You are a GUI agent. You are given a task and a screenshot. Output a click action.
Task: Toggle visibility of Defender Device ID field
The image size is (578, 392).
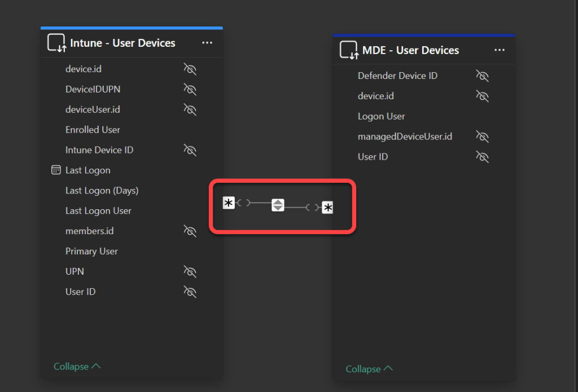483,76
